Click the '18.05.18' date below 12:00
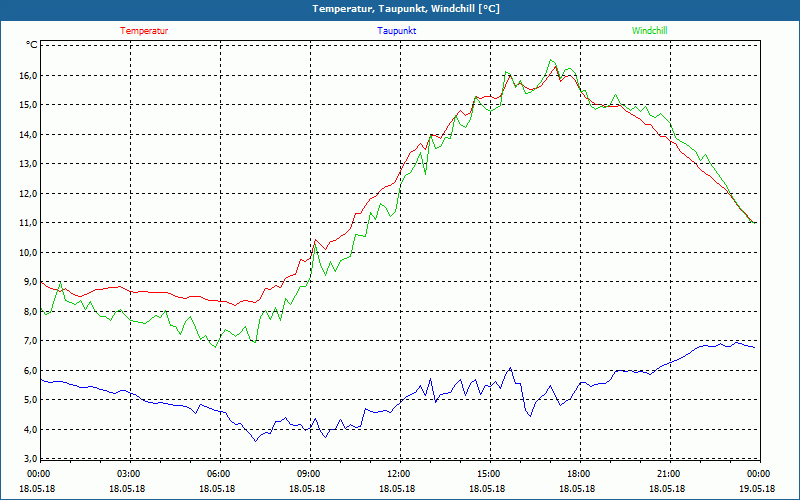This screenshot has width=800, height=500. point(397,489)
